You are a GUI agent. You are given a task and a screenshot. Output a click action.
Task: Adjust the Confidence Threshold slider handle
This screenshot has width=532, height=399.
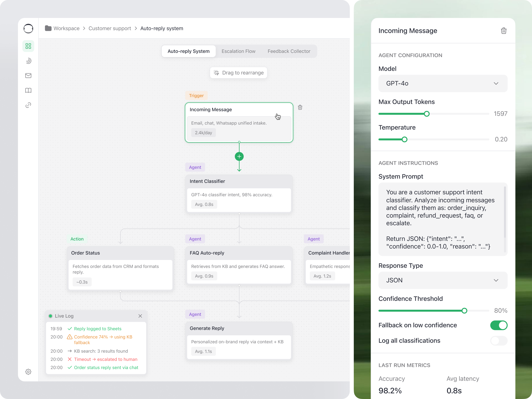(464, 311)
